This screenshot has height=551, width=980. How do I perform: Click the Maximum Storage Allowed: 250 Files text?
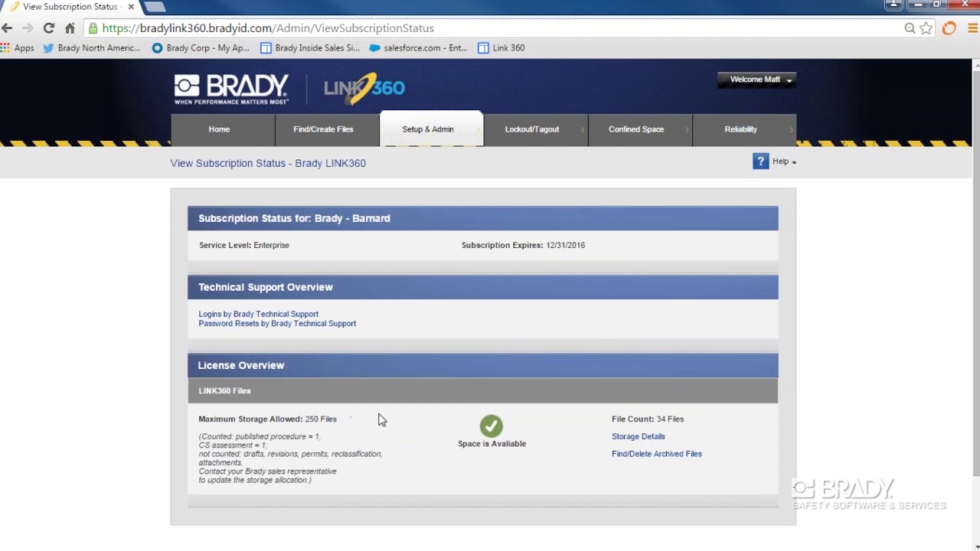267,419
